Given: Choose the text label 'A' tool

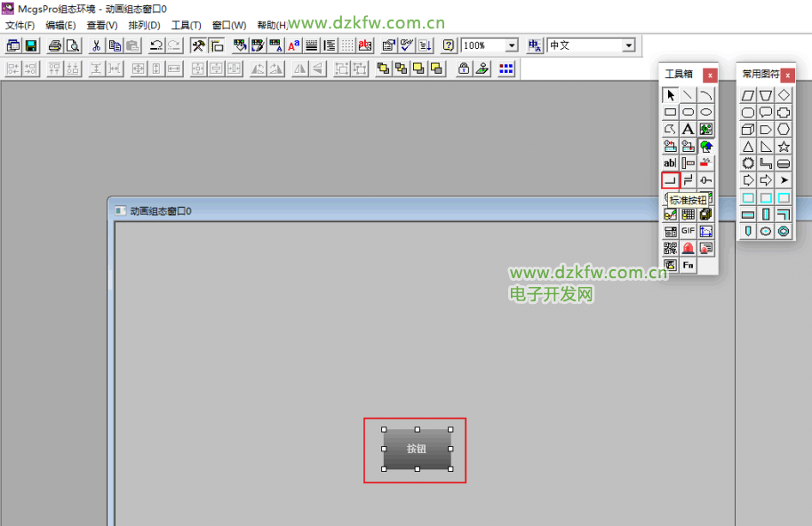Looking at the screenshot, I should point(688,129).
